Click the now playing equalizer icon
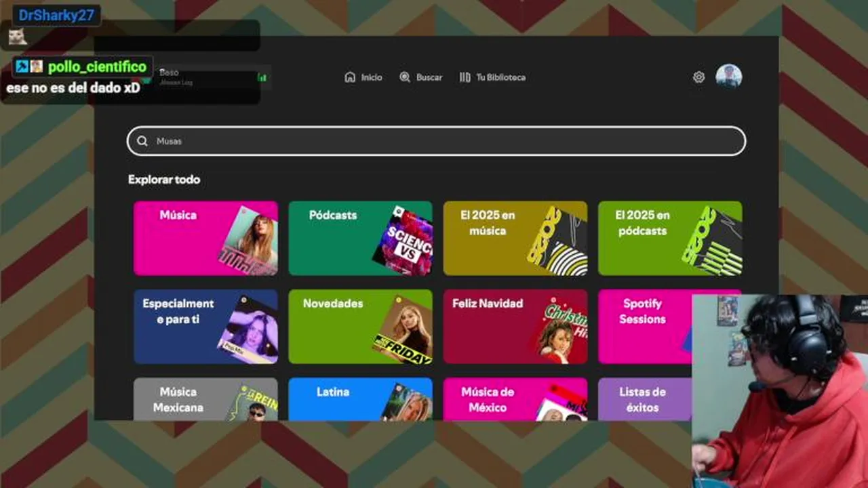The width and height of the screenshot is (868, 488). [x=262, y=77]
